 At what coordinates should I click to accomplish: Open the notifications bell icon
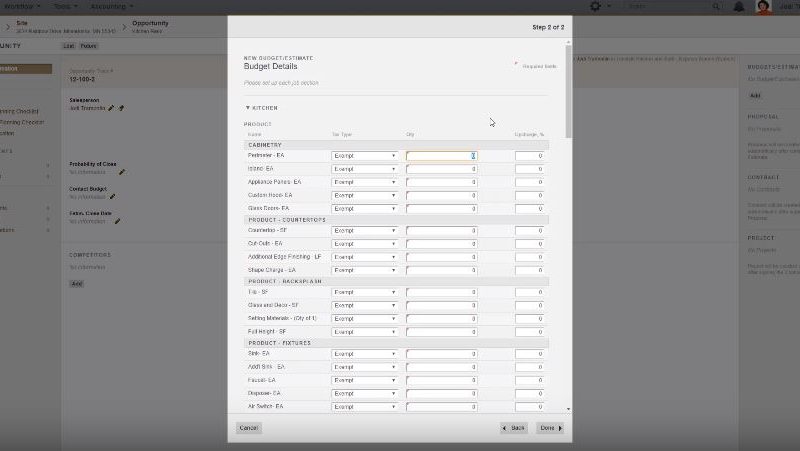[738, 6]
